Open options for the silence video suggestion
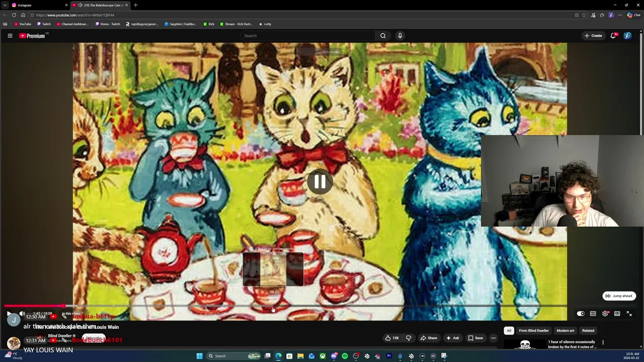 coord(603,343)
